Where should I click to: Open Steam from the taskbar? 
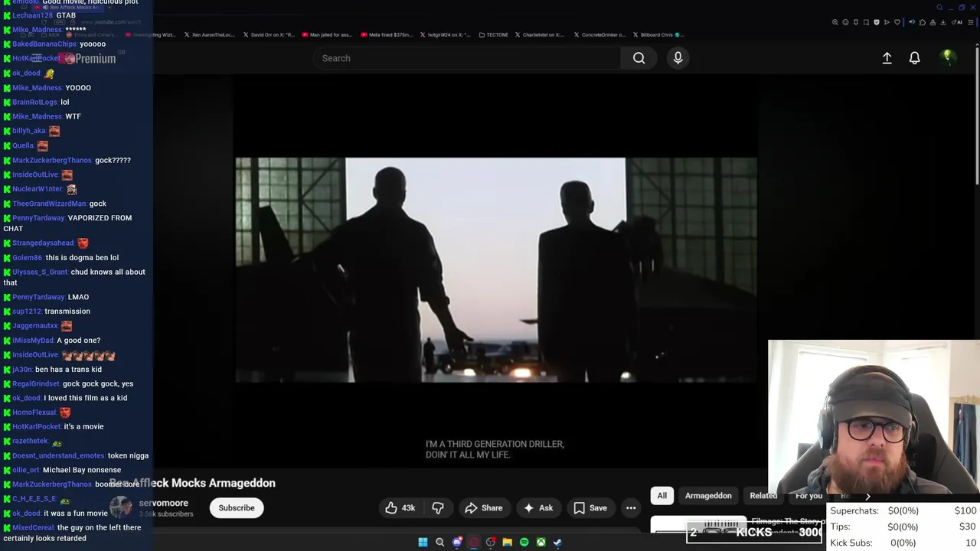click(557, 542)
